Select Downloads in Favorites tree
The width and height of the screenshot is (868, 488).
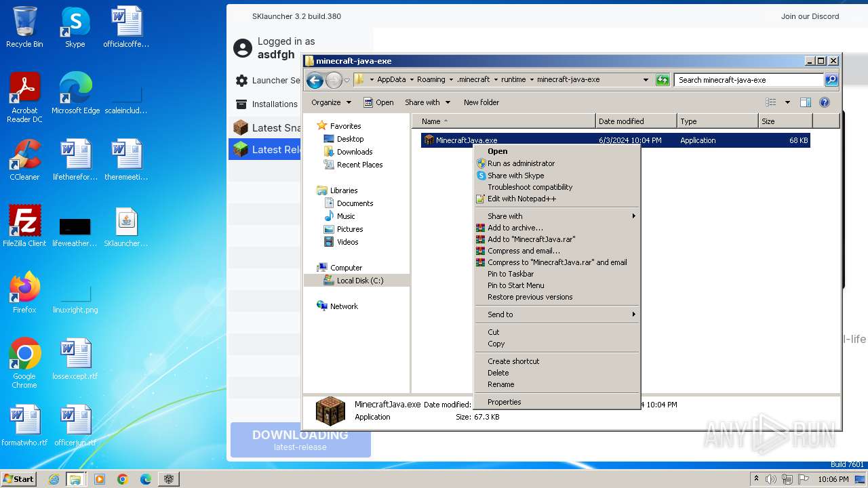(355, 152)
